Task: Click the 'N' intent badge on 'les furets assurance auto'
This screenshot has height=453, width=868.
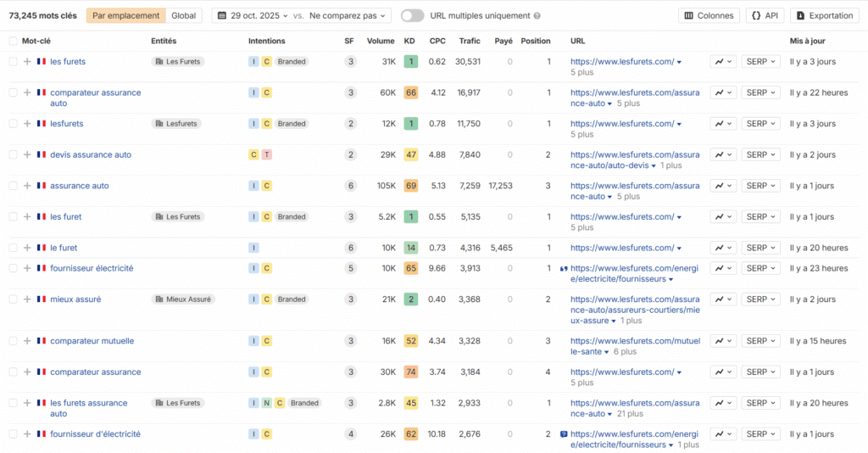Action: pos(267,403)
